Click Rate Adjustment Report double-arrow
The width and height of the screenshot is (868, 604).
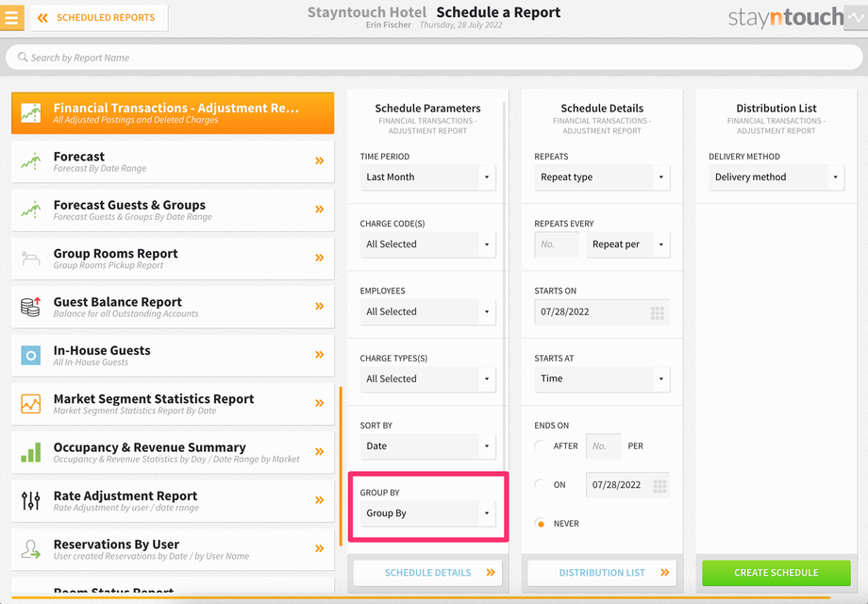[x=320, y=500]
